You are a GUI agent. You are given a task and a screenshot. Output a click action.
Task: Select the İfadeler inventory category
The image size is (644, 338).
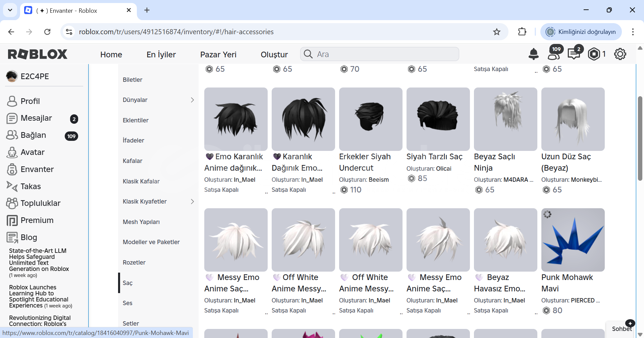[158, 140]
